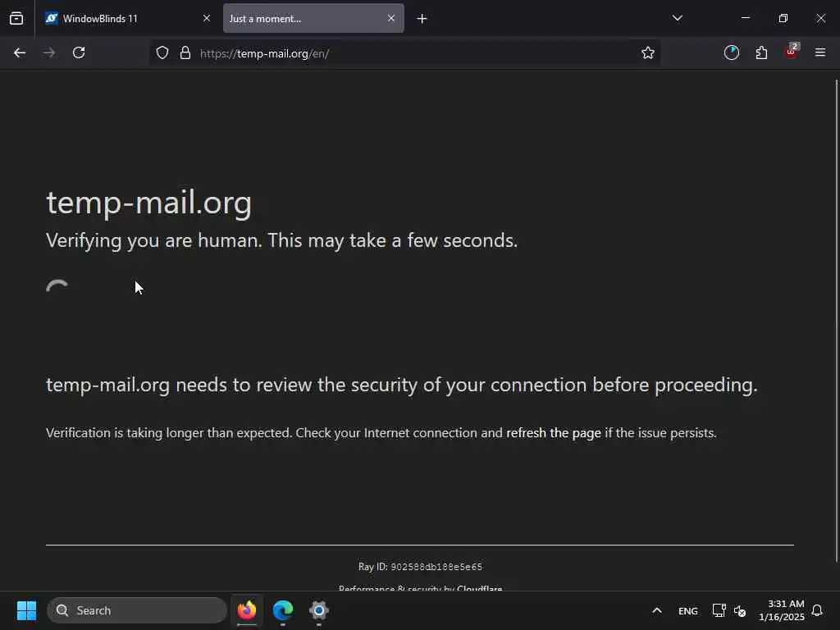The image size is (840, 630).
Task: Open Firefox from the taskbar
Action: point(247,610)
